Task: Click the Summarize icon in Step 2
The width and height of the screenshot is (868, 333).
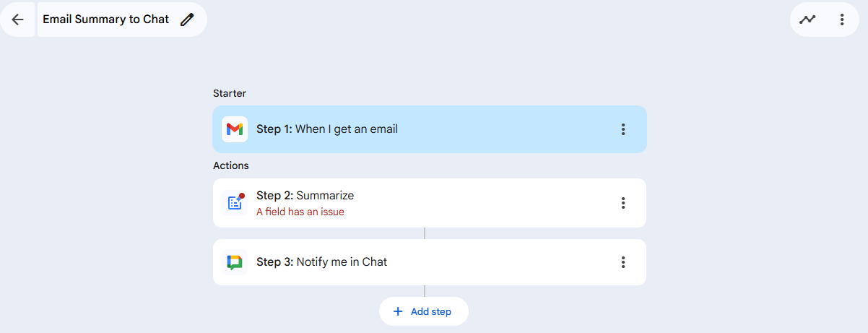Action: (x=234, y=203)
